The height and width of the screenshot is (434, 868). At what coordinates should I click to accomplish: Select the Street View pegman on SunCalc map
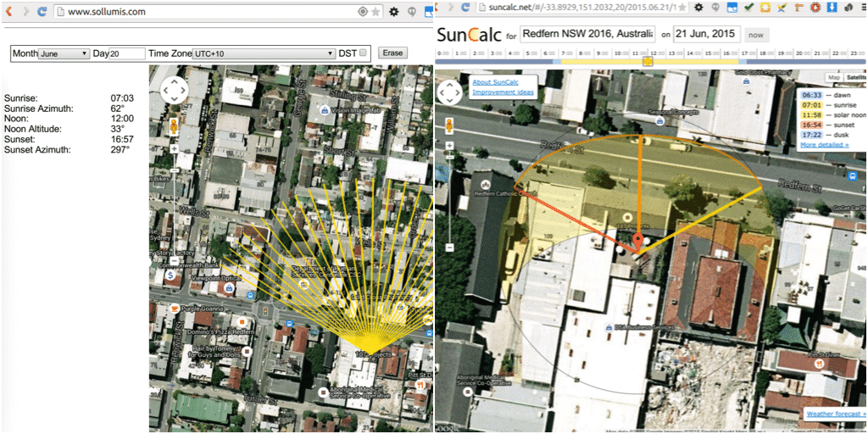[x=451, y=127]
